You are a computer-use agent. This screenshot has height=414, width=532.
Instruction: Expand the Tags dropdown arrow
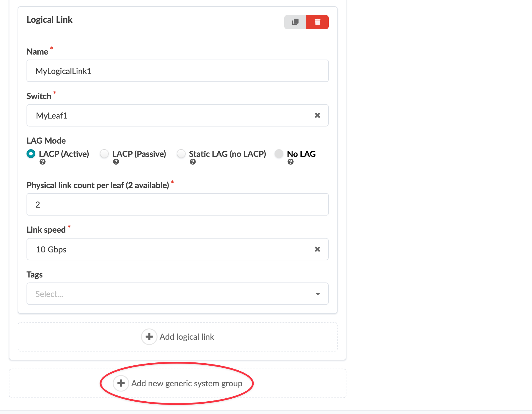(x=318, y=294)
